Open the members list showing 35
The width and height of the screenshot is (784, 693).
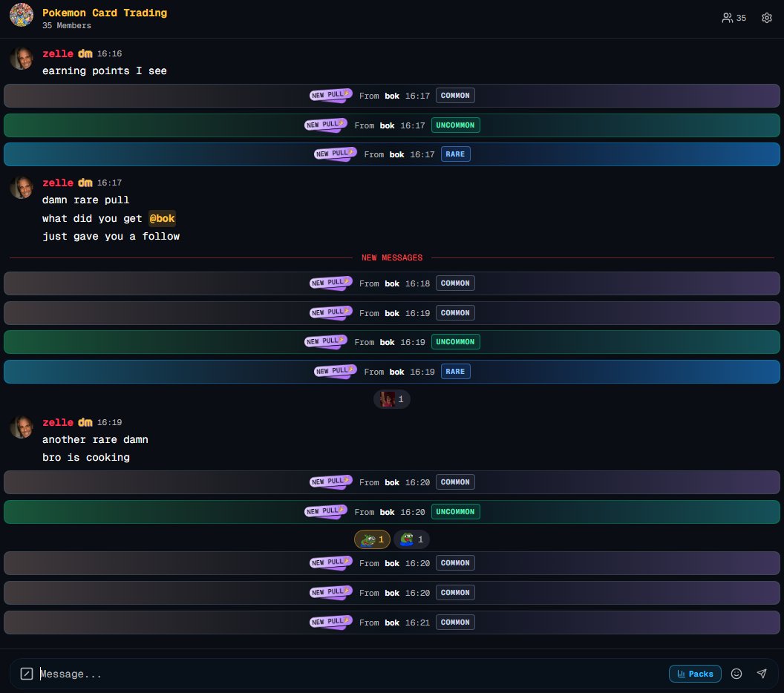pos(734,18)
